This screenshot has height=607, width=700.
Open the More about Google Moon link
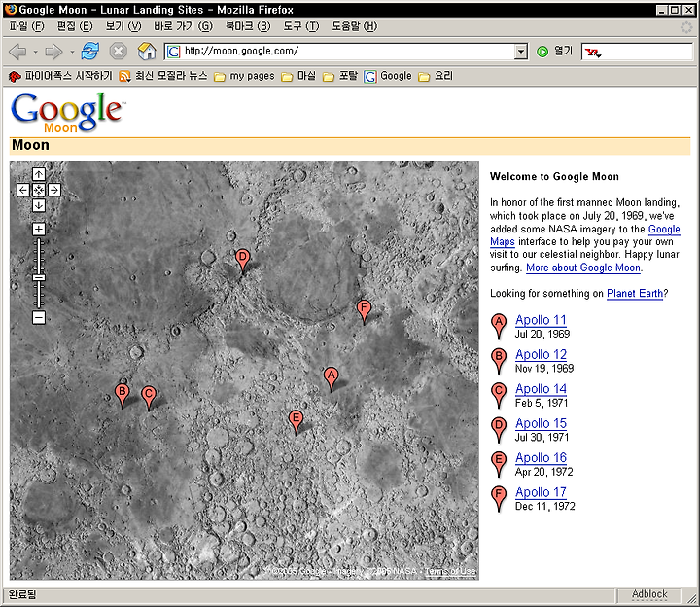tap(583, 268)
